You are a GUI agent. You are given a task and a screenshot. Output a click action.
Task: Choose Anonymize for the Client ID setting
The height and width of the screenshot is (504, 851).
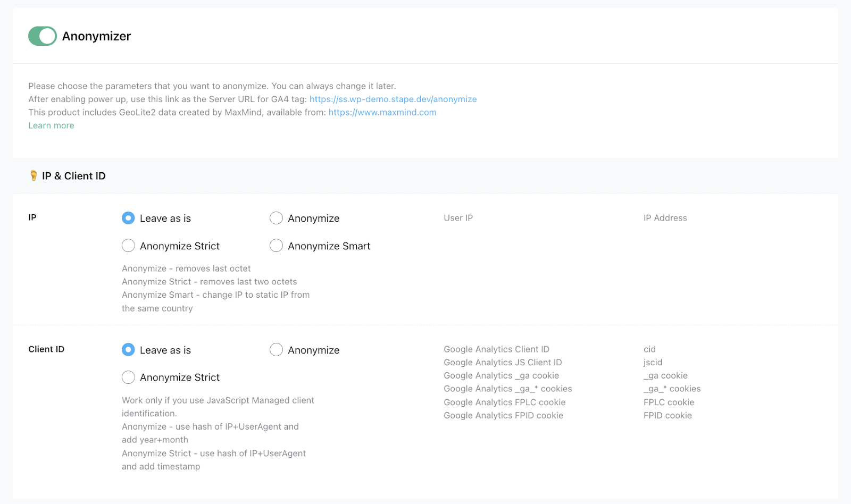coord(276,349)
